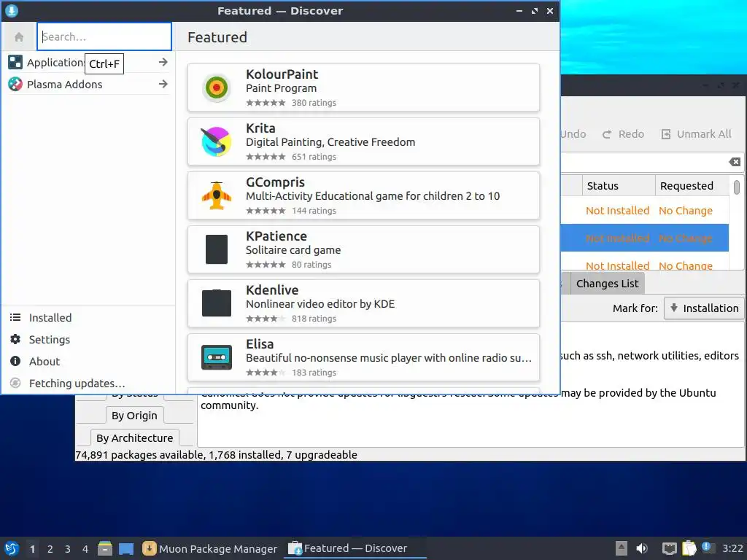747x560 pixels.
Task: Click the Krita brush icon
Action: [216, 141]
